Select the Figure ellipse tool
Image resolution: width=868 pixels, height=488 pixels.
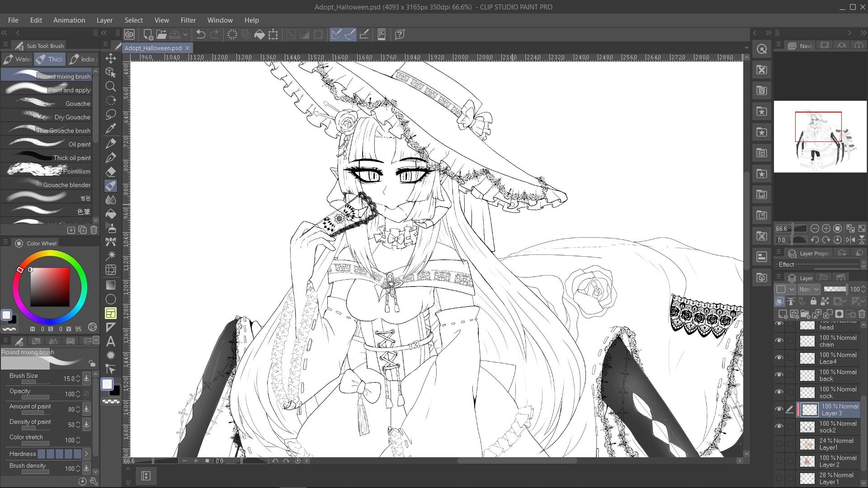coord(111,299)
